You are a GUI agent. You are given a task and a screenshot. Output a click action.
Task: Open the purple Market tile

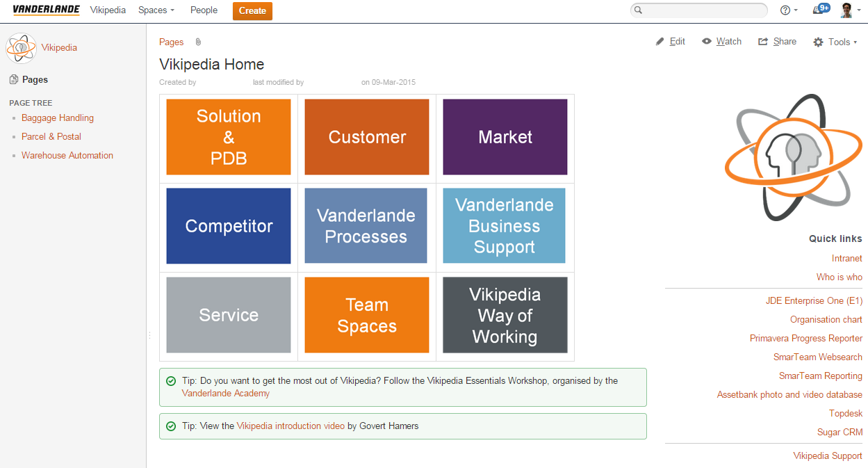click(505, 137)
